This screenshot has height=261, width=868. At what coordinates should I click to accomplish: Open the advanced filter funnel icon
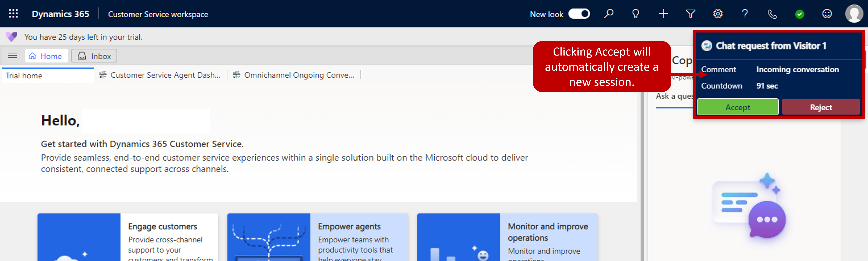pos(690,14)
